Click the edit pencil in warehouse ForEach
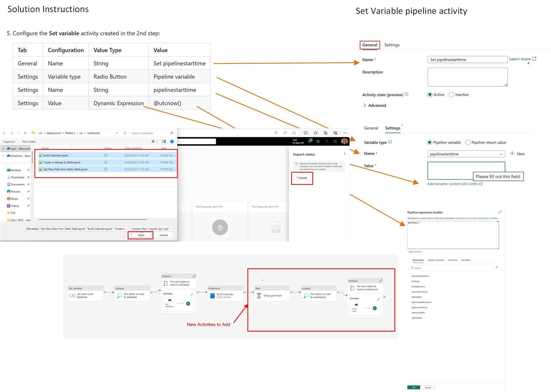This screenshot has height=392, width=551. (x=378, y=299)
